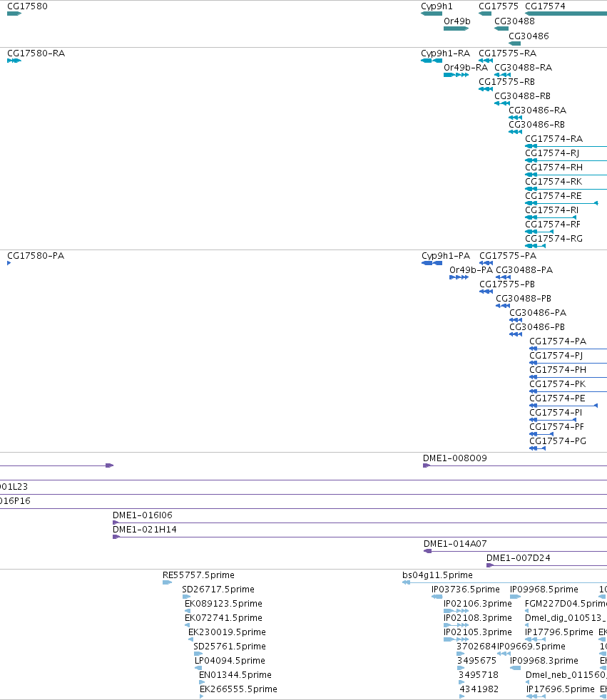Select the IP02105.3prime EST label
Screen dimensions: 607x700
point(477,632)
